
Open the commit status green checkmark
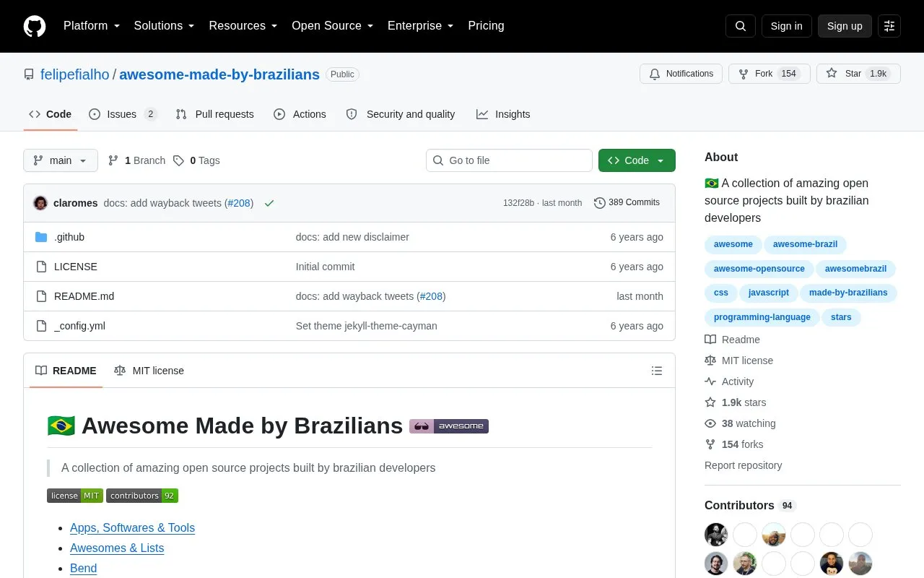[269, 203]
